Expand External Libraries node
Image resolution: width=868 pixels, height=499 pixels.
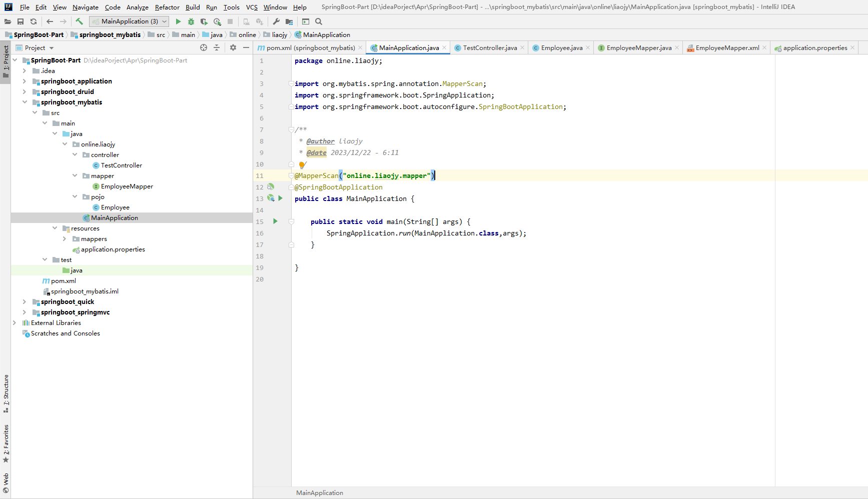[x=15, y=323]
